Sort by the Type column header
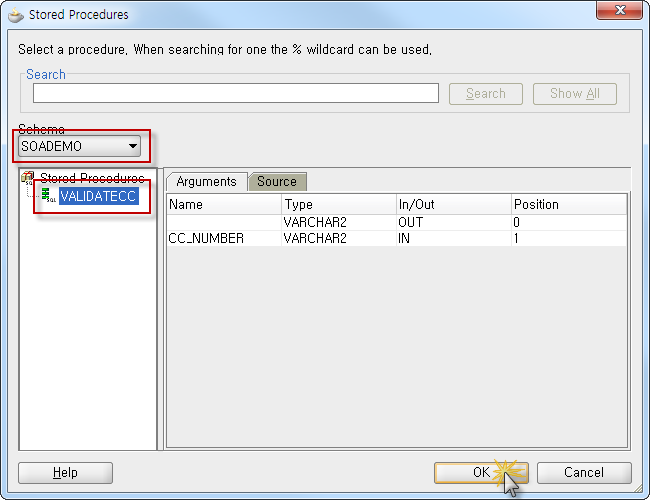 tap(339, 204)
